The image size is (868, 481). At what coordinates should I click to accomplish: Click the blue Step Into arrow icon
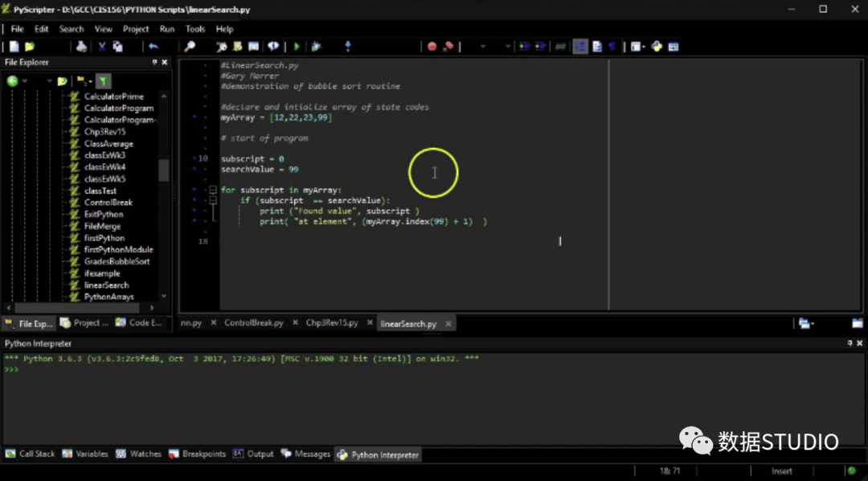(348, 47)
